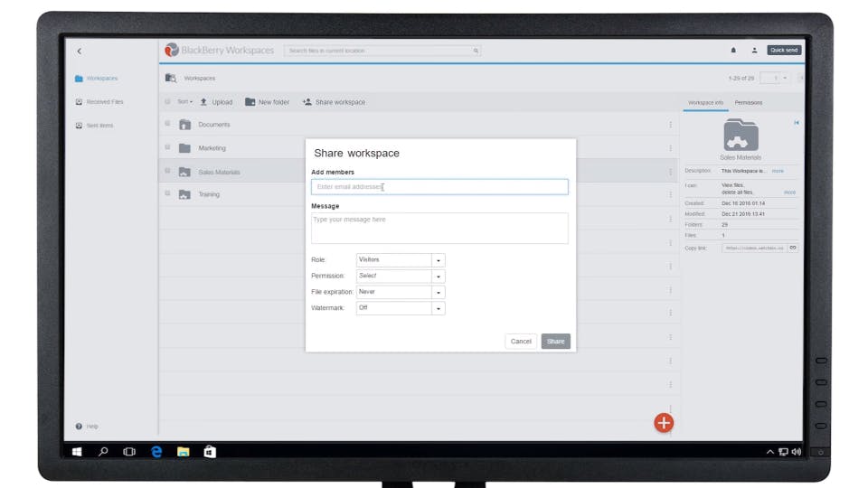Click the Copy link URL field

pos(755,248)
